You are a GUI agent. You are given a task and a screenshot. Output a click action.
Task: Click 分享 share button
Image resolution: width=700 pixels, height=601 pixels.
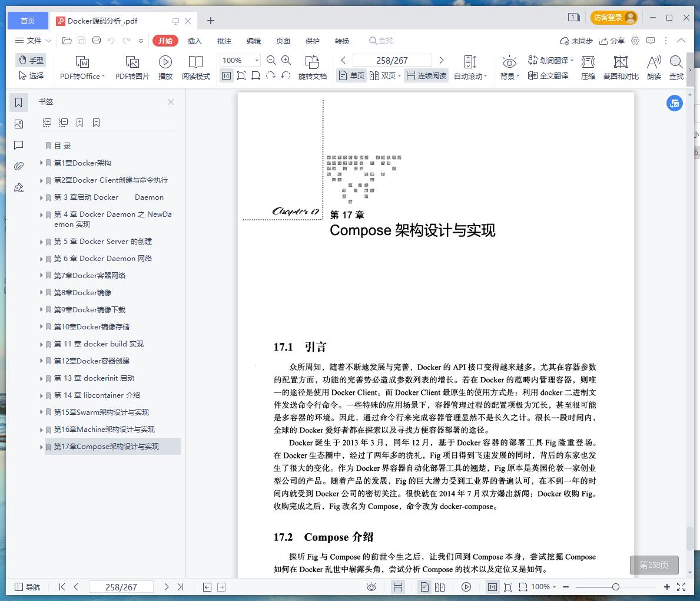tap(612, 41)
